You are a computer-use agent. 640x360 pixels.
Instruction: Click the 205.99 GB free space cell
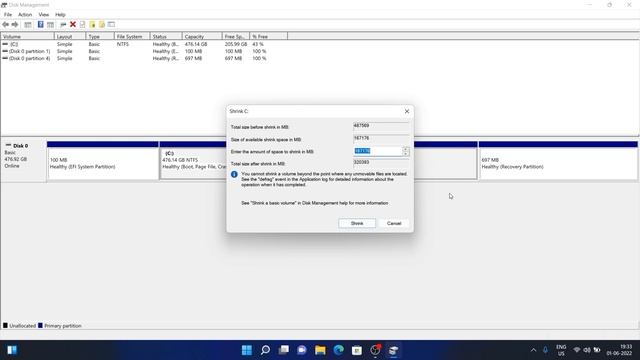(236, 44)
